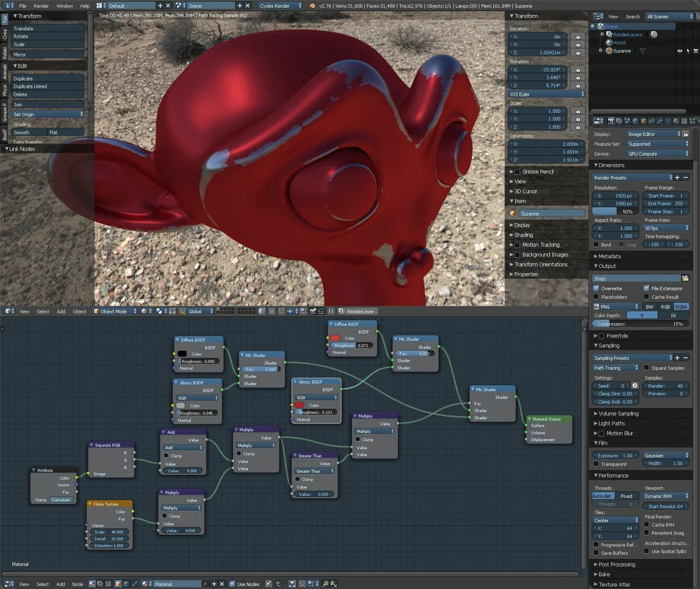Open the Object Mode dropdown
This screenshot has height=589, width=700.
tap(115, 312)
